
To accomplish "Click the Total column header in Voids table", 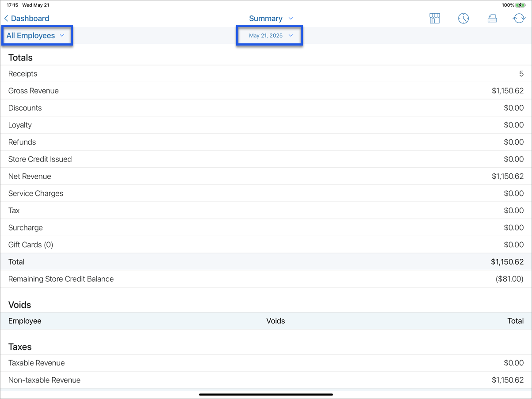I will (x=515, y=321).
